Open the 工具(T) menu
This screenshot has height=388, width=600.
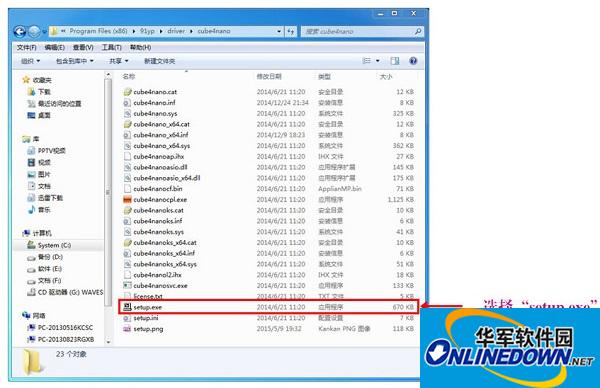tap(111, 47)
